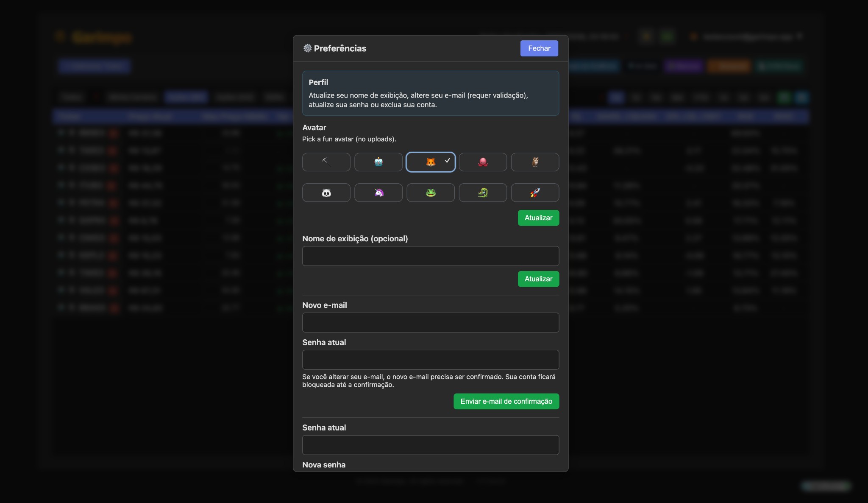The image size is (868, 503).
Task: Select the robot avatar
Action: click(x=378, y=162)
